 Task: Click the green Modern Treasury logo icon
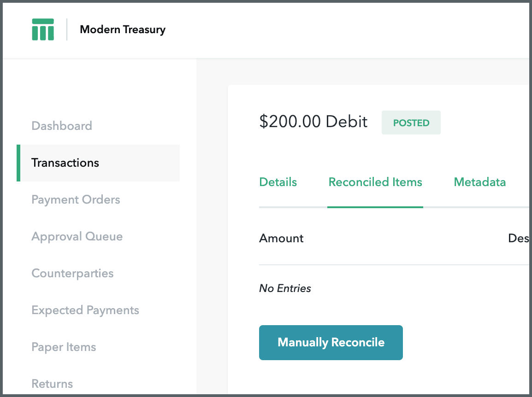pyautogui.click(x=43, y=29)
